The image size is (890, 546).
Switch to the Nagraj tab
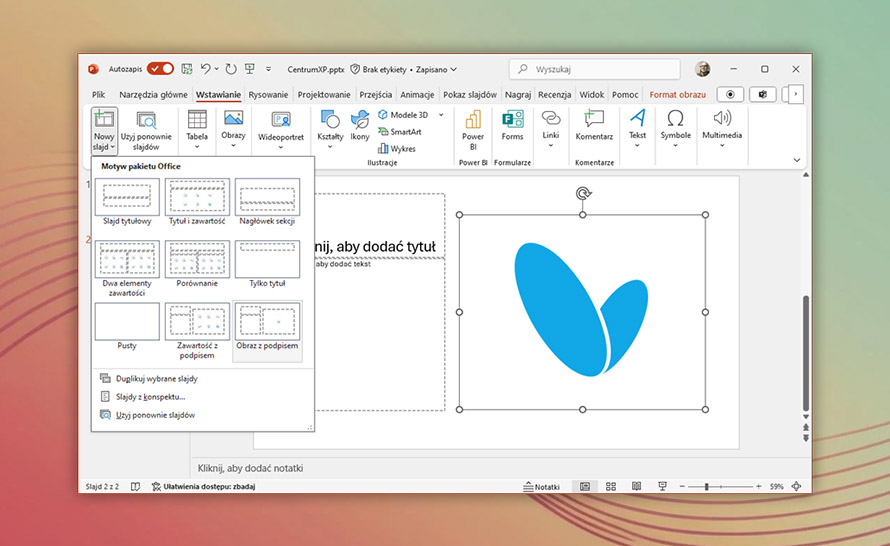click(518, 95)
